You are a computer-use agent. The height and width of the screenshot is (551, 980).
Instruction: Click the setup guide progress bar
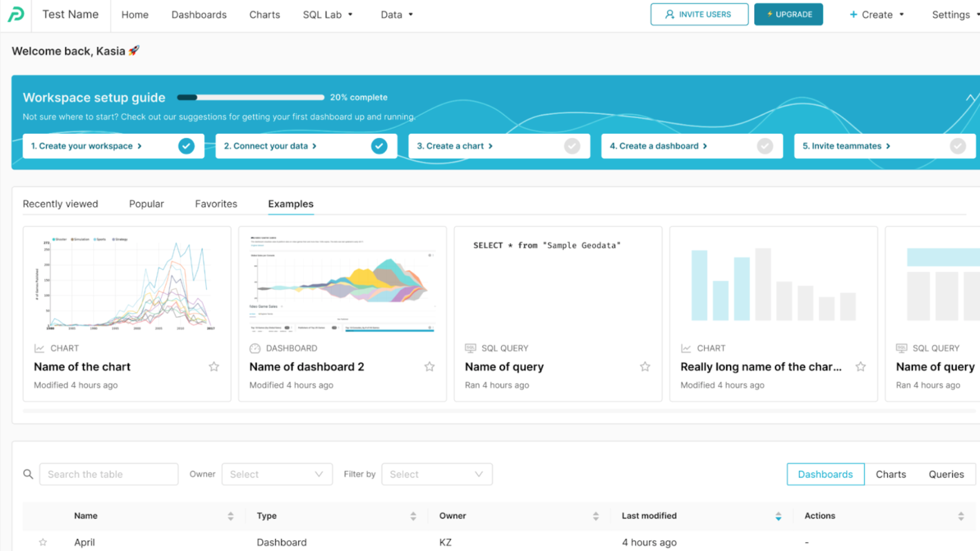coord(250,97)
